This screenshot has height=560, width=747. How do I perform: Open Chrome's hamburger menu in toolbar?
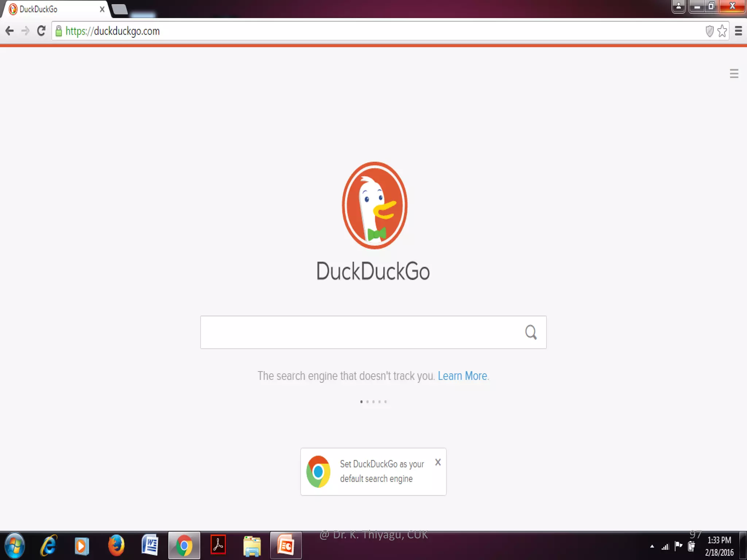(x=738, y=31)
